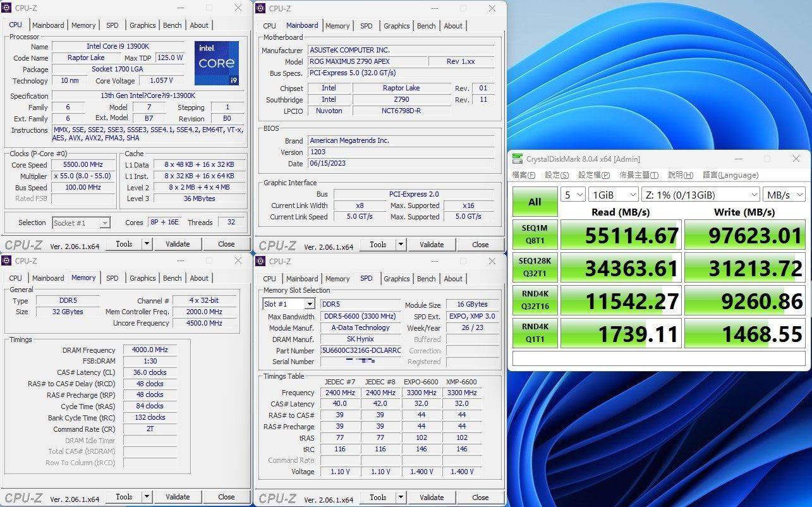Image resolution: width=812 pixels, height=507 pixels.
Task: Click the Max Bandwidth value DDR5-6600 (3300 MHz)
Action: pyautogui.click(x=360, y=316)
